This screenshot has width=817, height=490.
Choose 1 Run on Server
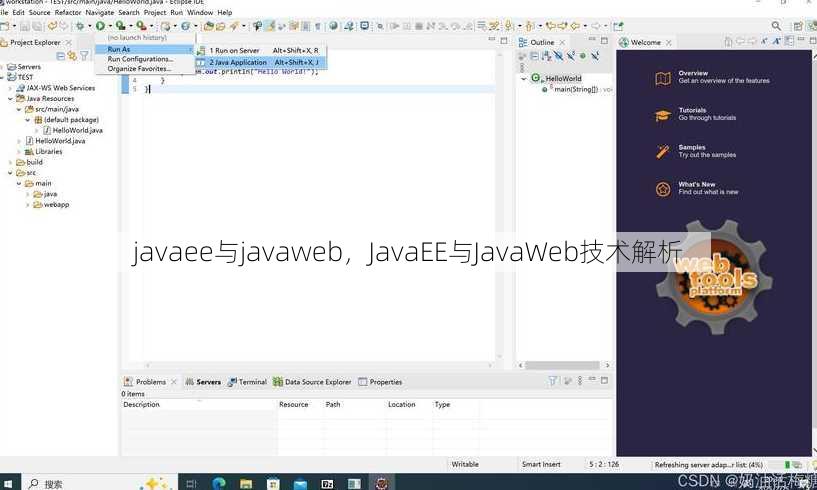click(x=262, y=50)
